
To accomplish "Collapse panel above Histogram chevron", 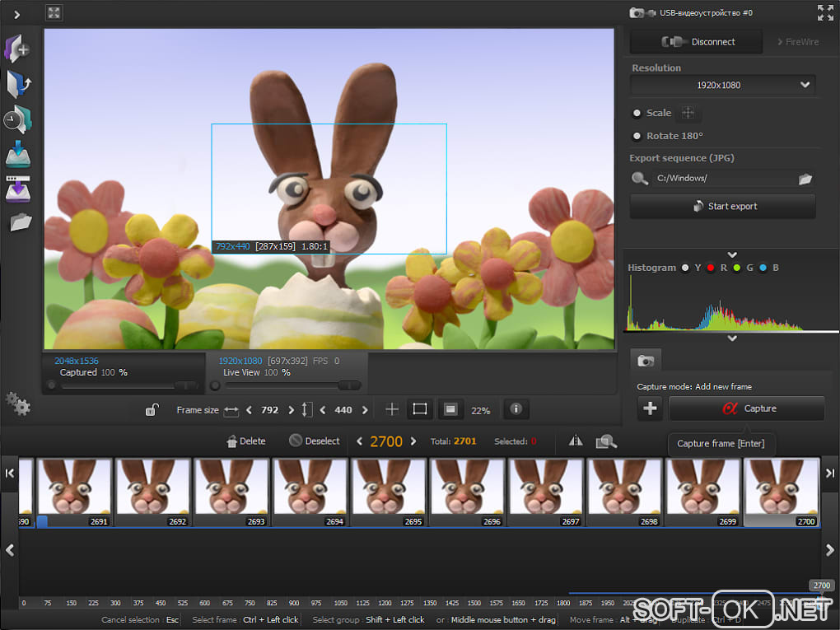I will point(732,255).
